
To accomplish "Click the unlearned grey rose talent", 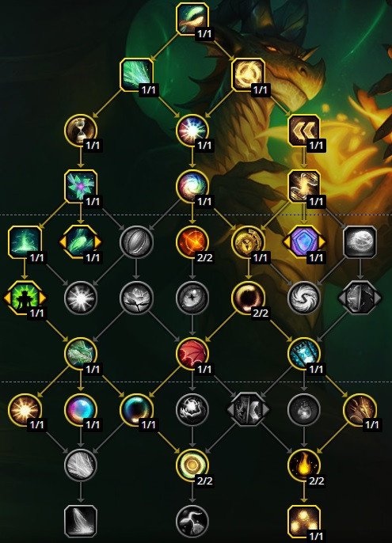I will (136, 298).
